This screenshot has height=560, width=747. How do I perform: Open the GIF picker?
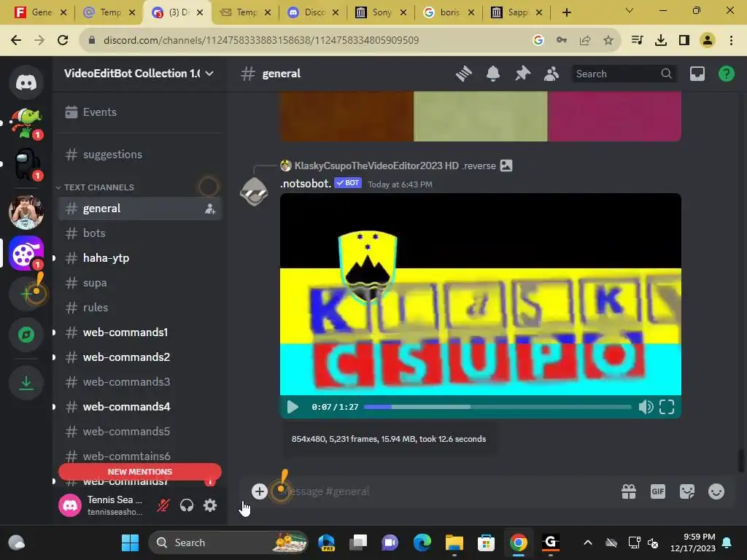click(658, 491)
